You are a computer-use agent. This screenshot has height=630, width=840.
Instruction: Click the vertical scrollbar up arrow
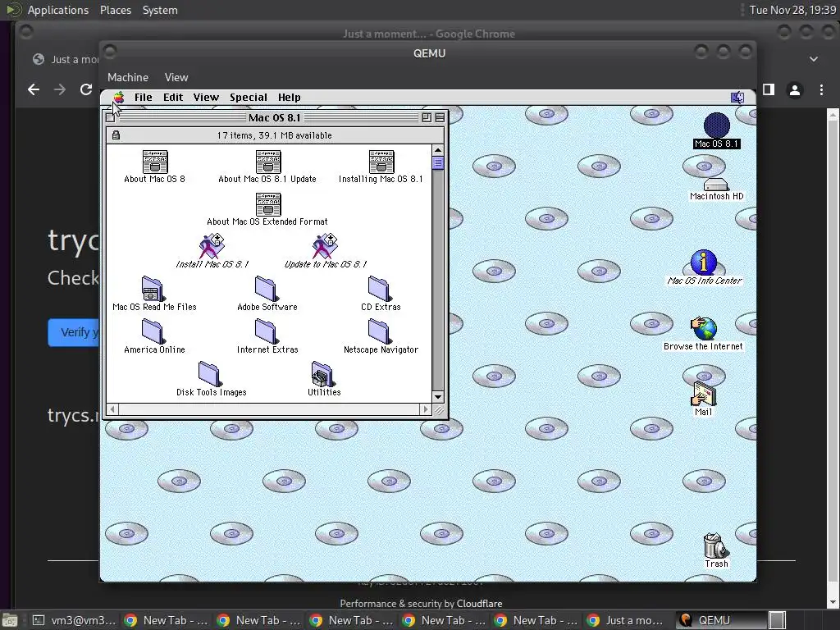438,151
